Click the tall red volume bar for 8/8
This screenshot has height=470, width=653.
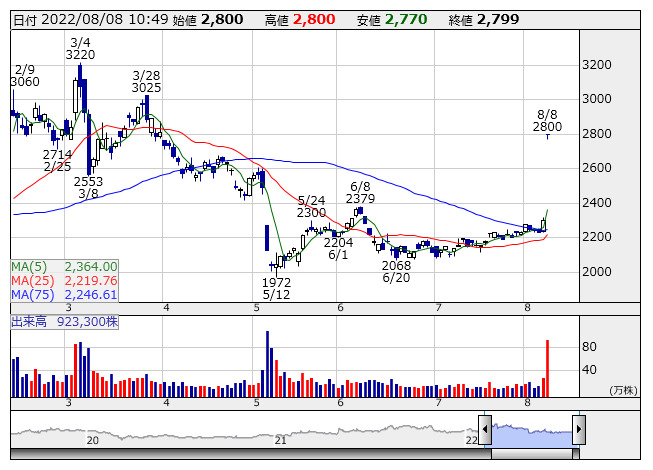coord(547,368)
